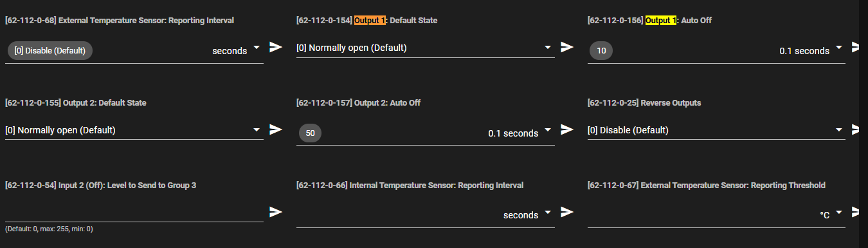Select the '10' value chip

pos(601,51)
